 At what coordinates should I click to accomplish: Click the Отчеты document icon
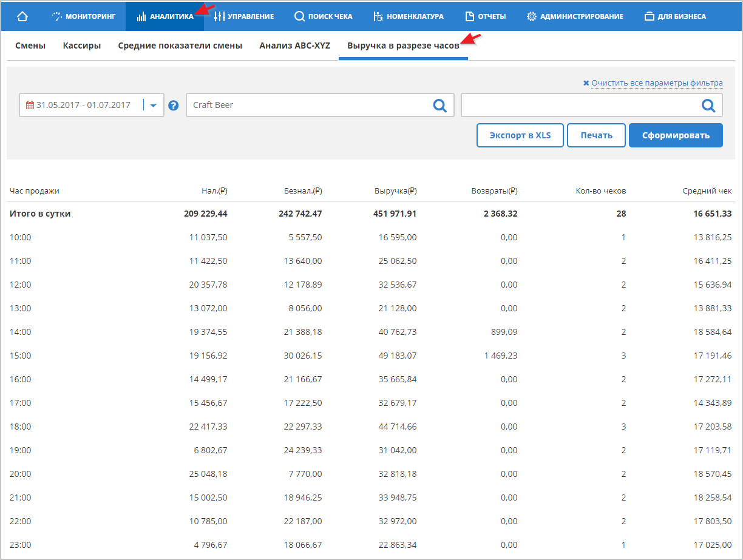point(469,16)
